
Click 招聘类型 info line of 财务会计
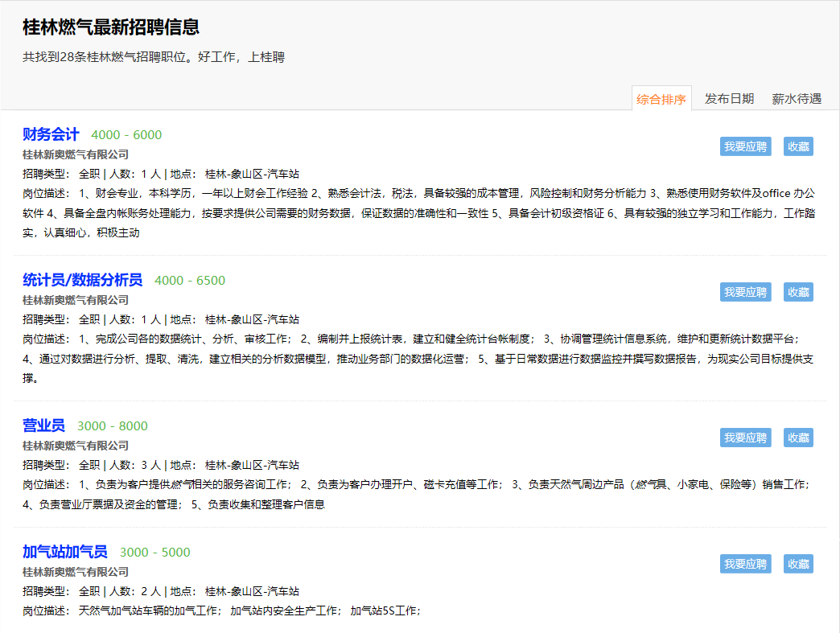pyautogui.click(x=161, y=174)
